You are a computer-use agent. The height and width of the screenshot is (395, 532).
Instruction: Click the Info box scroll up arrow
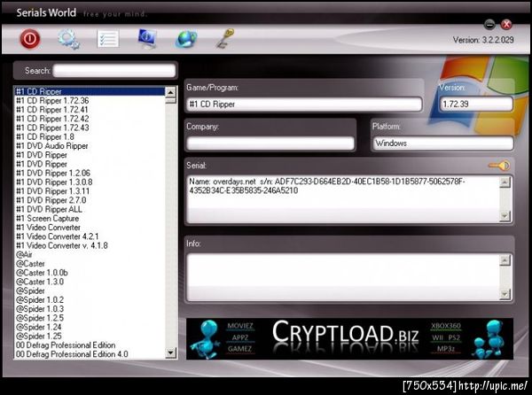(505, 260)
